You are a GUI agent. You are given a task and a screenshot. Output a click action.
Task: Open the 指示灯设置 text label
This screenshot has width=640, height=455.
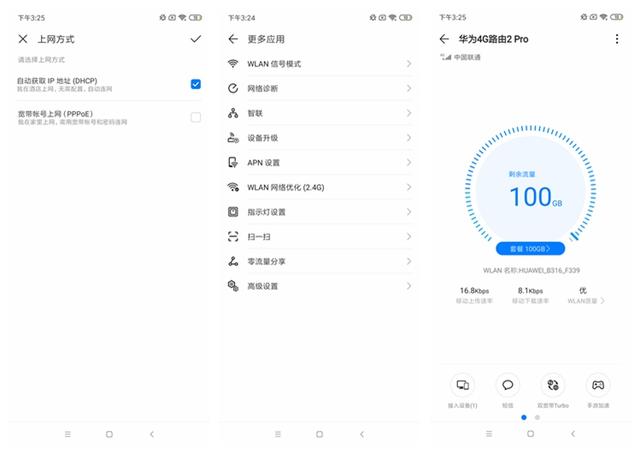click(266, 212)
